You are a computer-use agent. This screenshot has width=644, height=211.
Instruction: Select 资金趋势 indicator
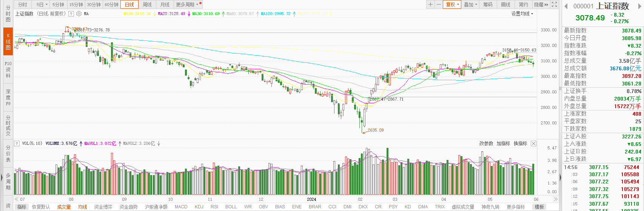(128, 207)
